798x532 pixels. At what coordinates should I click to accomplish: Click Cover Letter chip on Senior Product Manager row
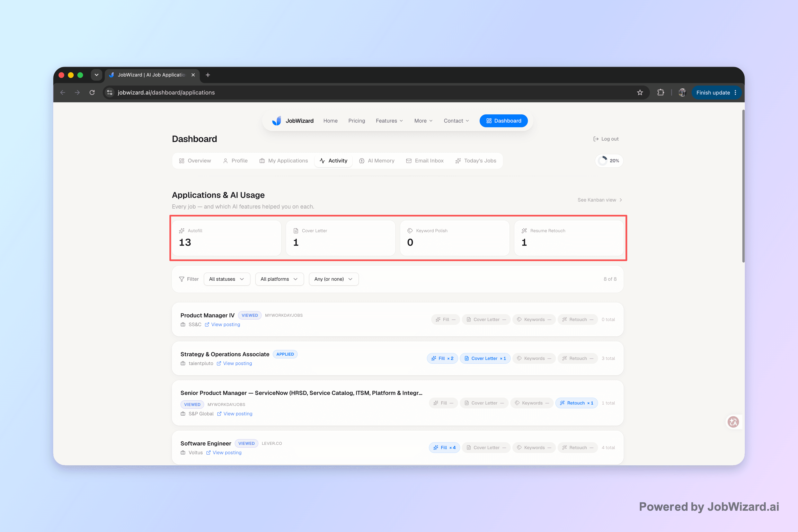pyautogui.click(x=484, y=403)
